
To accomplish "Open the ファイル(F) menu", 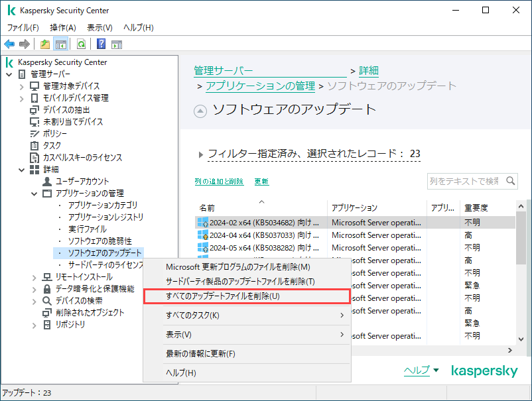I will tap(23, 27).
